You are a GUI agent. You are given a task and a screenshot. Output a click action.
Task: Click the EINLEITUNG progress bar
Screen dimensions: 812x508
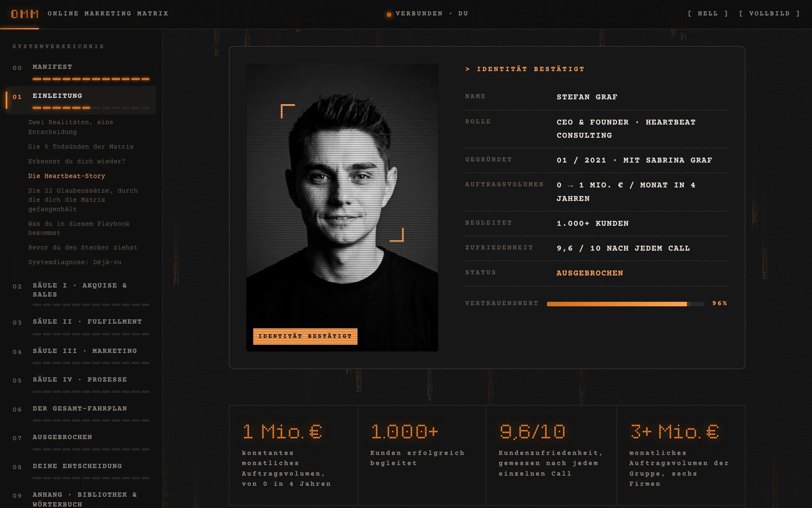[91, 108]
